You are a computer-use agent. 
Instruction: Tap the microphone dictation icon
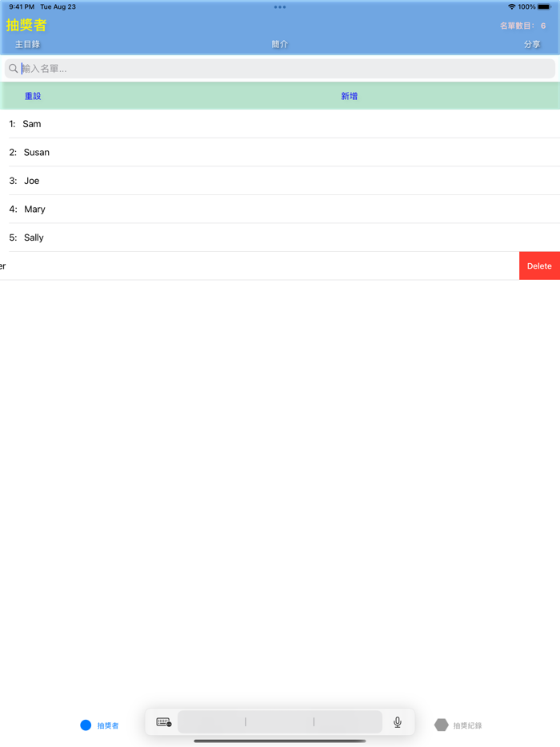(x=398, y=722)
